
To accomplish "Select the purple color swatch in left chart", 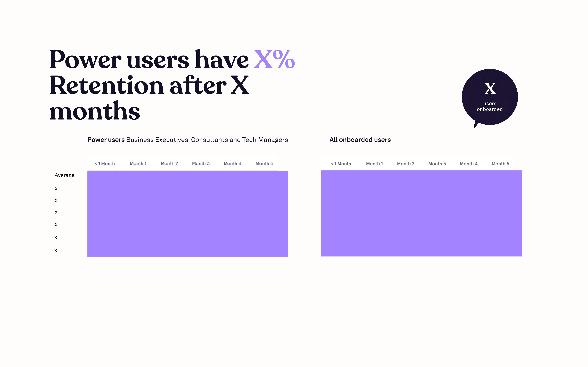I will (188, 213).
